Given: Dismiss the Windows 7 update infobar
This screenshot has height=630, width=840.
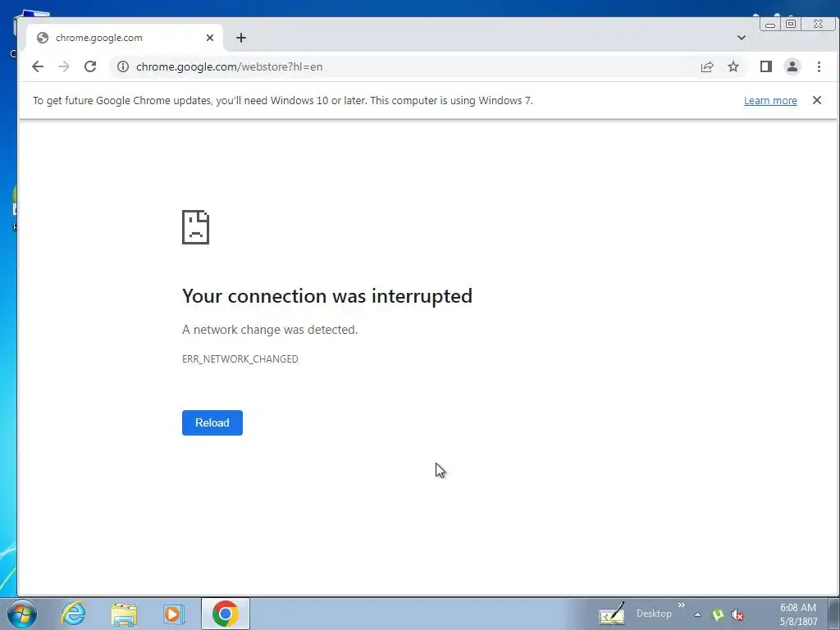Looking at the screenshot, I should click(817, 100).
